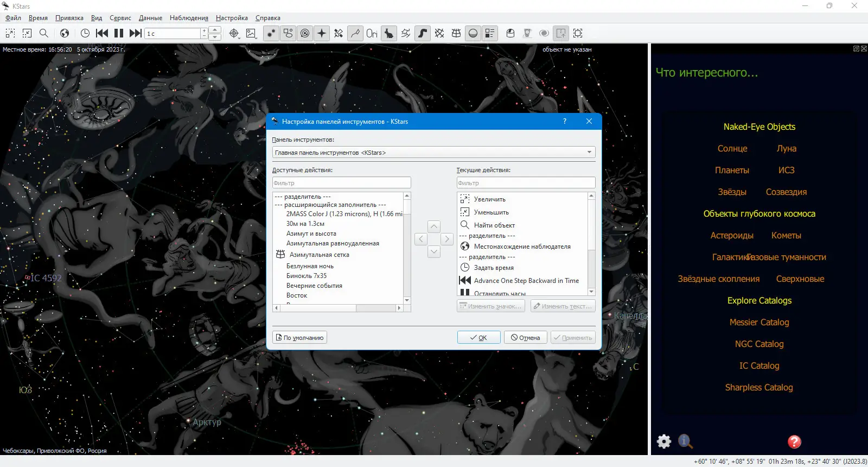This screenshot has width=868, height=467.
Task: Click the available actions list scroll-down arrow
Action: pos(407,300)
